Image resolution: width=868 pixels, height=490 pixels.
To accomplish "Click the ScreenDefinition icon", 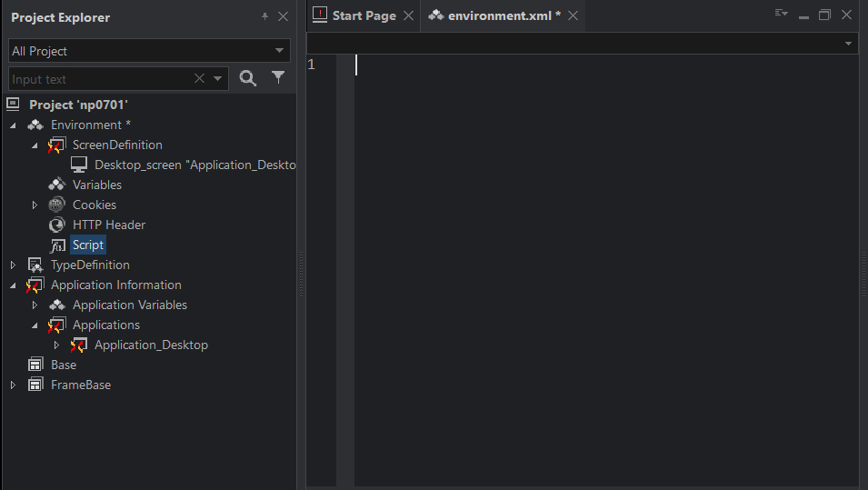I will 57,145.
